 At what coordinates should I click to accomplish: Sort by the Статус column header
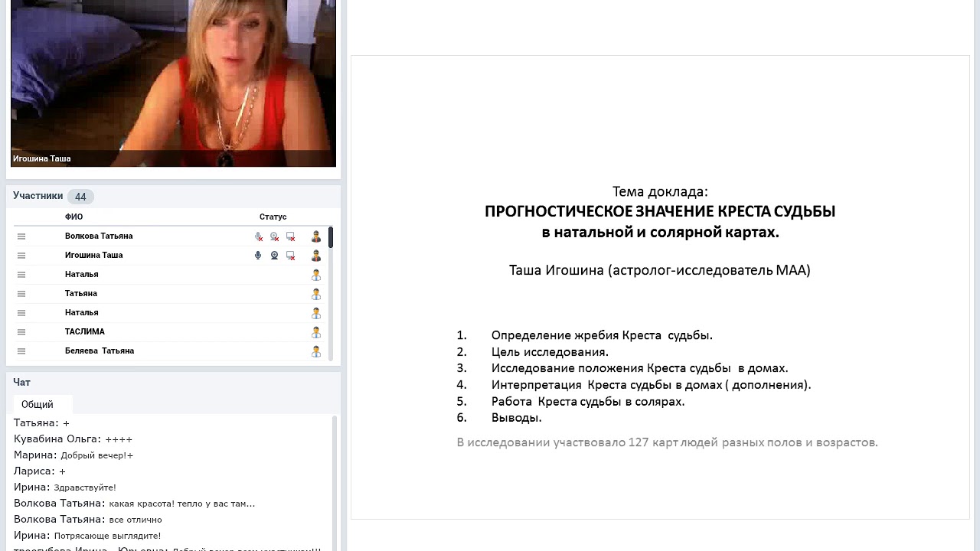[273, 217]
